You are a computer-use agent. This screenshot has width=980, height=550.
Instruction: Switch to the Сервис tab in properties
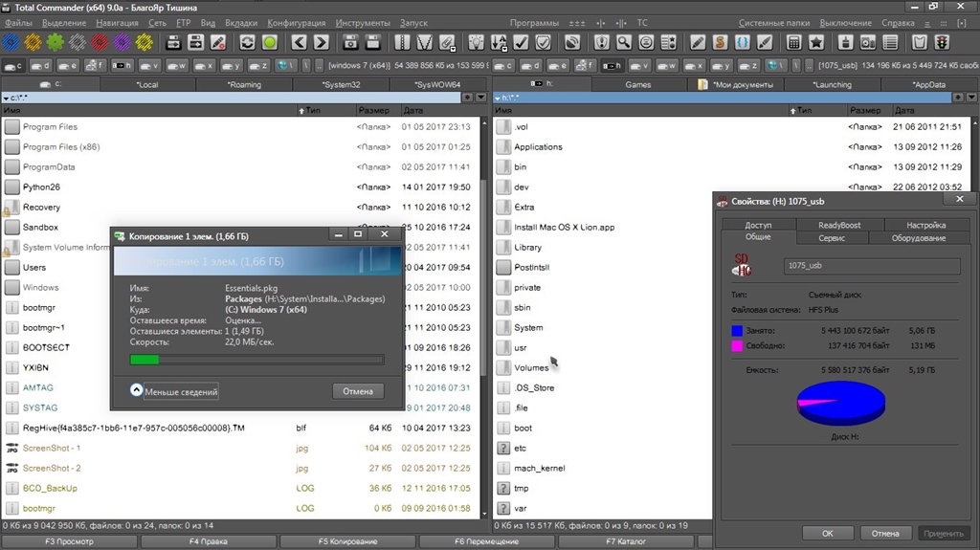click(831, 237)
